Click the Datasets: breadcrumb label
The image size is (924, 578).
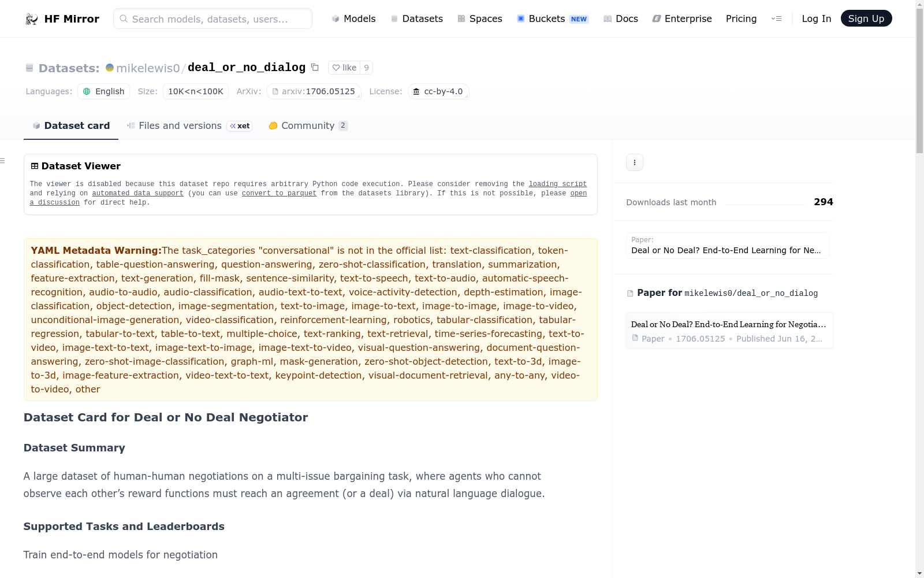tap(69, 68)
